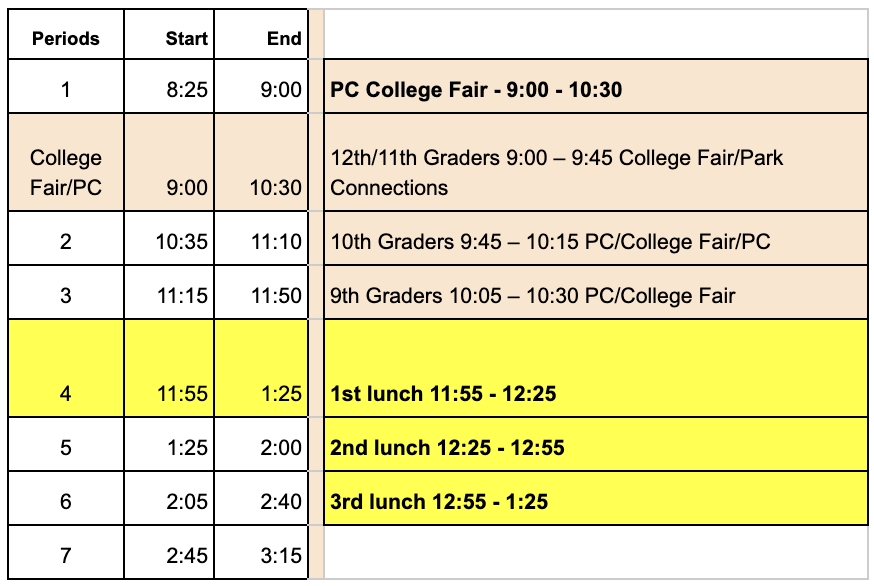Select the 10th Graders 9:45 – 10:15 cell
The image size is (874, 586).
[596, 238]
